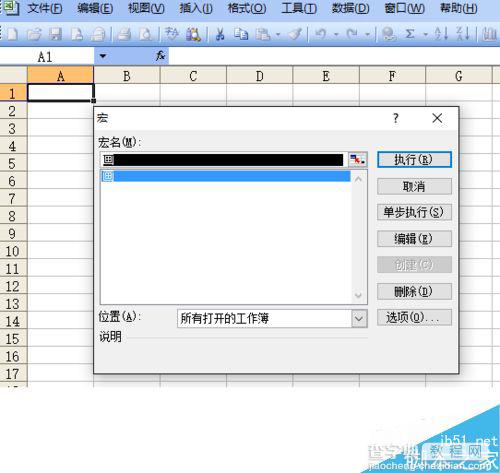Select column B header
Image resolution: width=500 pixels, height=473 pixels.
(127, 76)
